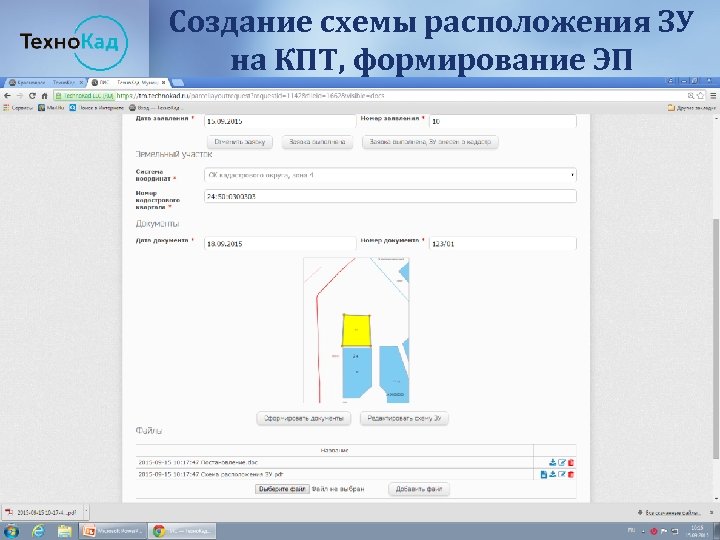Click the red tray notification icon
This screenshot has width=720, height=540.
coord(654,531)
